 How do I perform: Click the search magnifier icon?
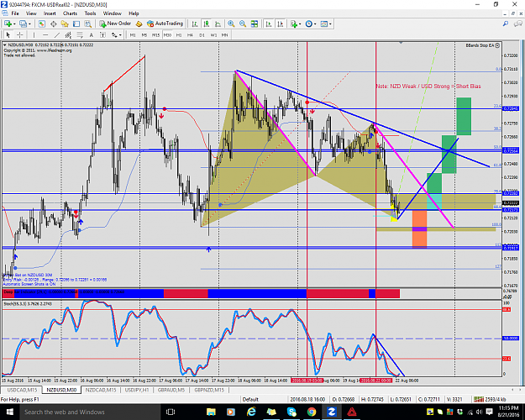click(506, 24)
